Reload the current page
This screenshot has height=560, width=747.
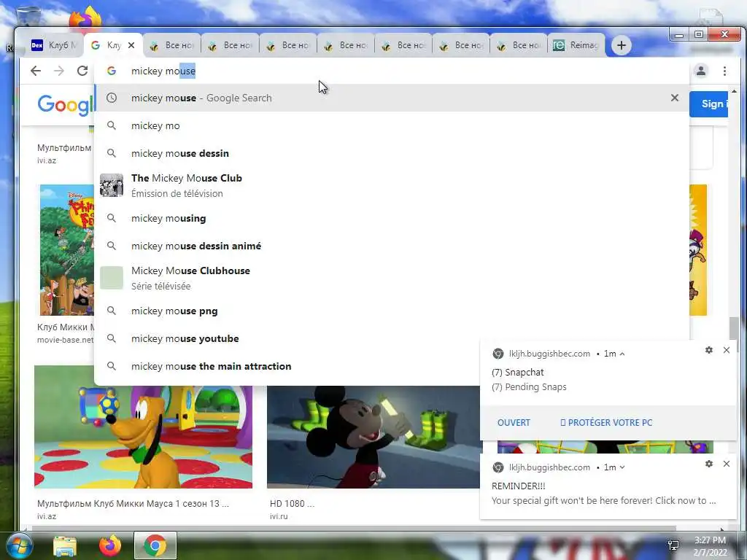[82, 71]
